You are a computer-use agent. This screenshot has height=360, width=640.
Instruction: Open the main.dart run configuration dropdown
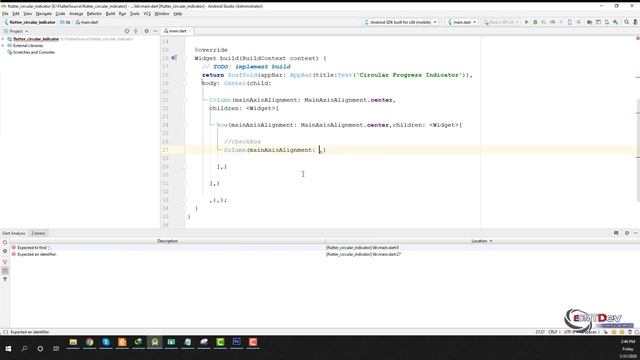(x=462, y=22)
